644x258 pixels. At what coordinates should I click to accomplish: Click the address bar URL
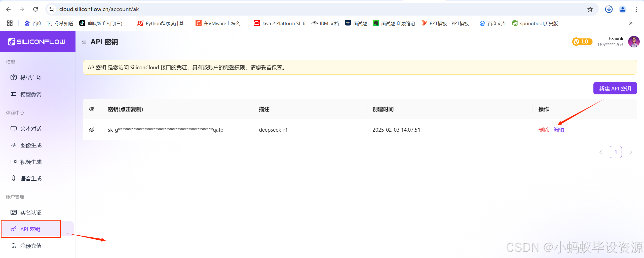(99, 9)
